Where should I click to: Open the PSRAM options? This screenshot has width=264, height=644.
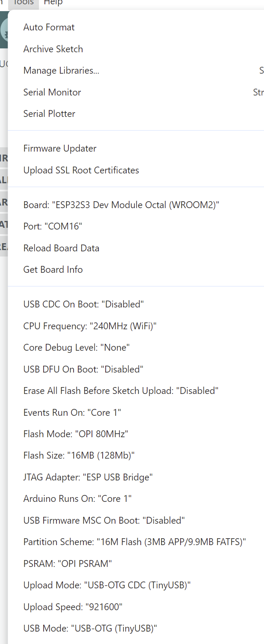coord(68,564)
